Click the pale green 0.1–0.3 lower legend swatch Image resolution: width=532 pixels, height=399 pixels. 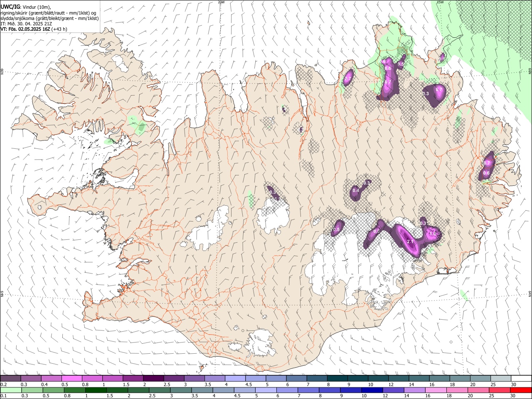(x=10, y=390)
